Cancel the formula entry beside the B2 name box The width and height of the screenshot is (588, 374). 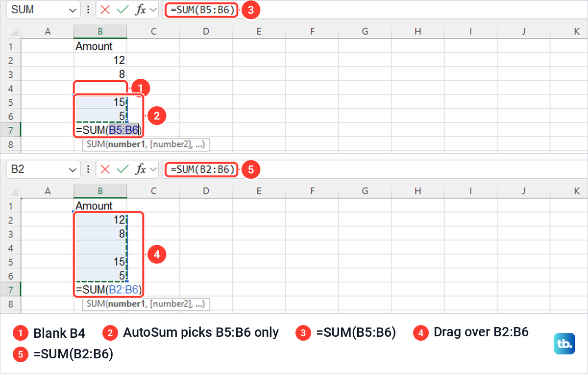[105, 169]
